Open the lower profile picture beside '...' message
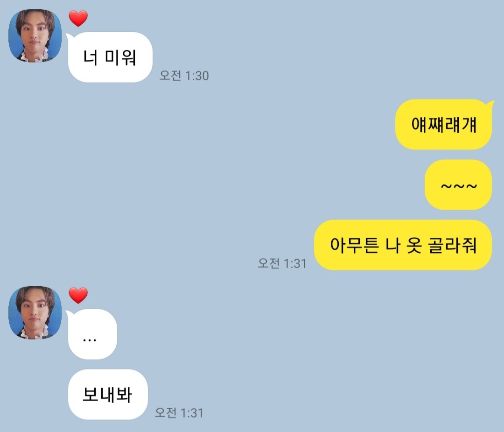 click(35, 312)
